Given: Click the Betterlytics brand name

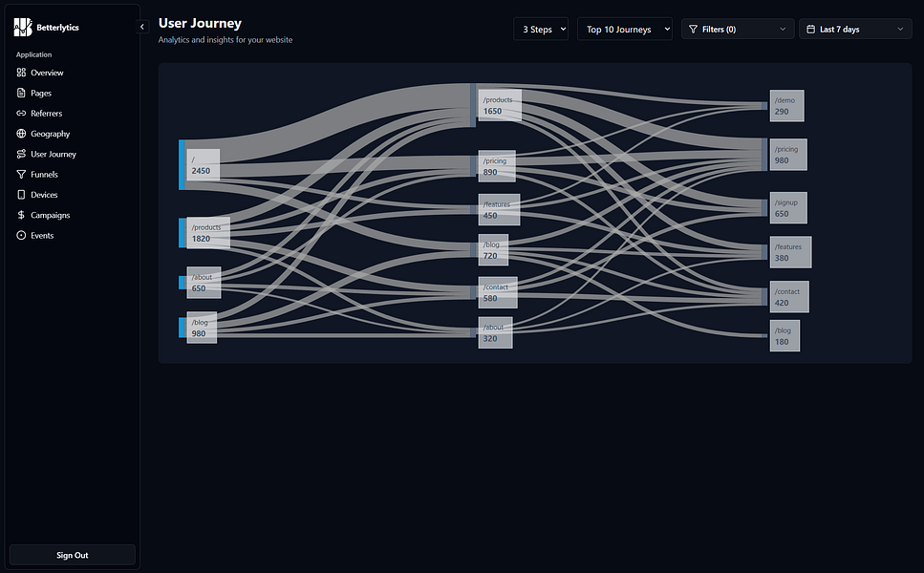Looking at the screenshot, I should (x=57, y=27).
